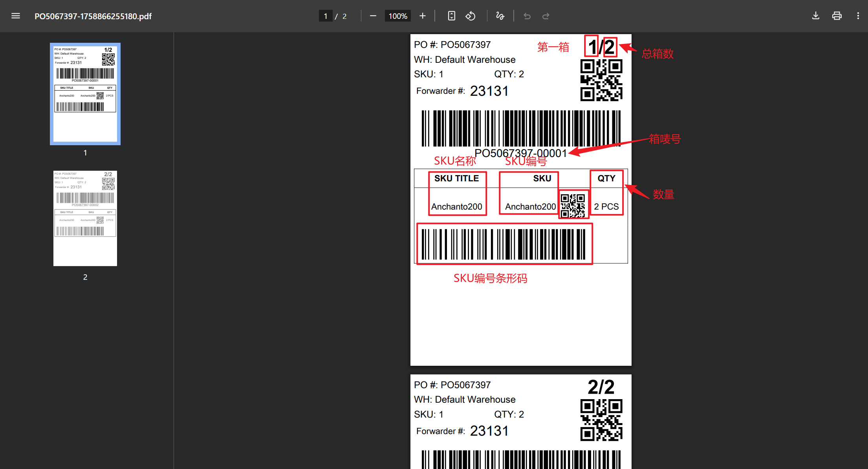This screenshot has width=868, height=469.
Task: Click the 100% zoom level field
Action: (397, 16)
